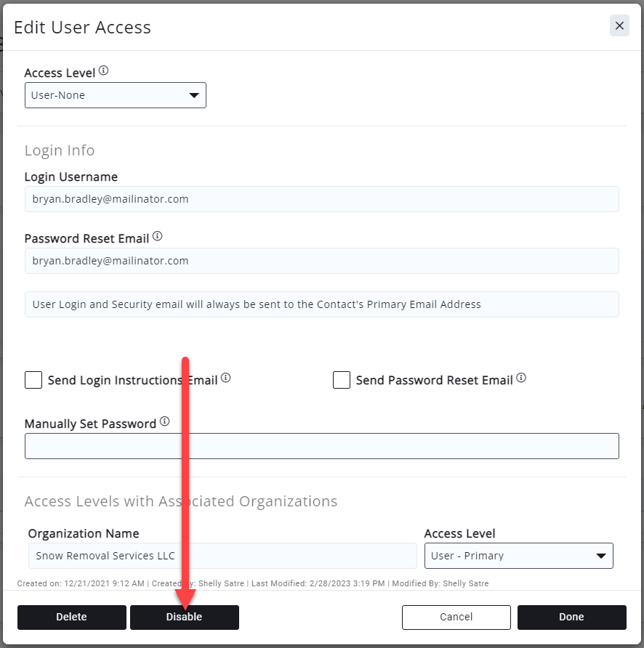Click the info icon next to Access Level

coord(103,71)
